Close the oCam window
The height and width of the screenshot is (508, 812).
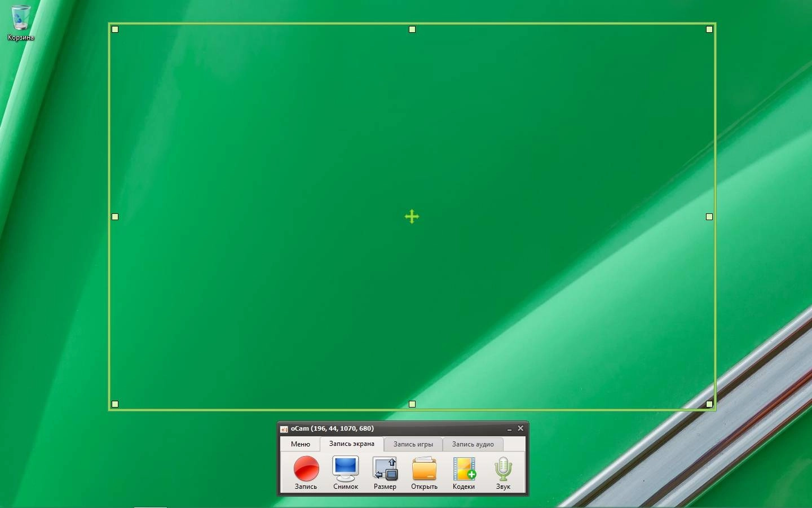(x=520, y=428)
